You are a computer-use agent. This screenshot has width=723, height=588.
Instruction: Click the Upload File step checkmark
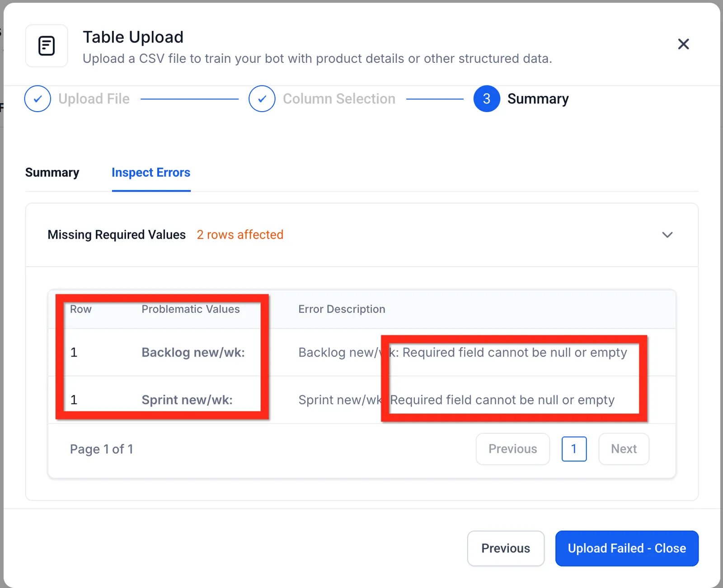click(38, 99)
